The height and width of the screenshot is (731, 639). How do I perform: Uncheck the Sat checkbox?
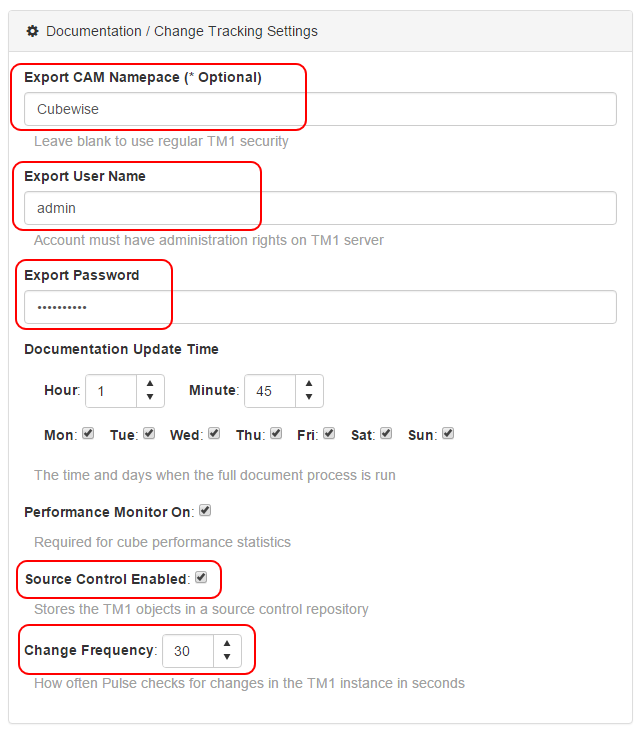pos(386,433)
